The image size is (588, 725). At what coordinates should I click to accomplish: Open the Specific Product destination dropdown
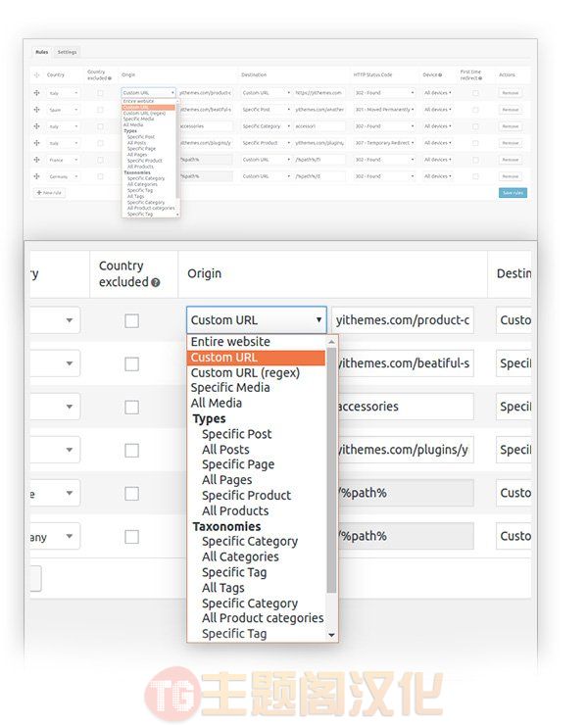pos(267,143)
